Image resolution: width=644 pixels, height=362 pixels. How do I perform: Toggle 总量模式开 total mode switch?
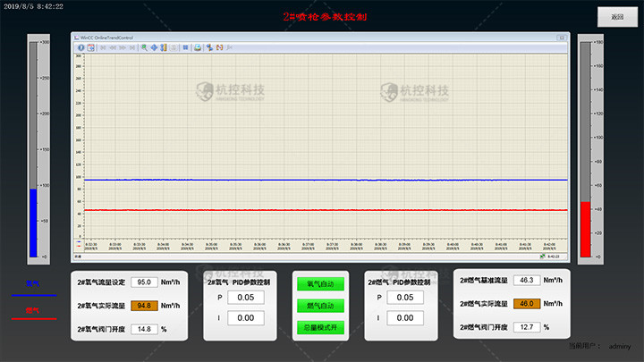pyautogui.click(x=320, y=327)
